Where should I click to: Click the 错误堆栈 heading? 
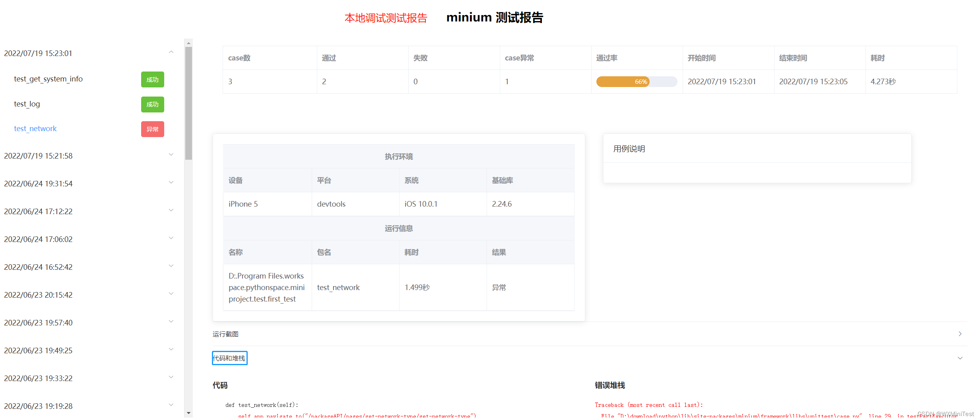tap(610, 385)
